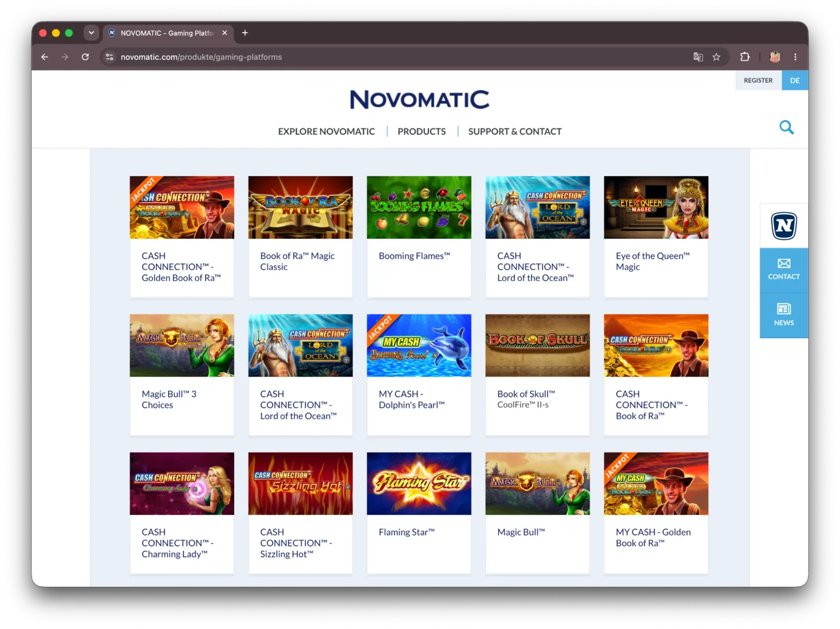The height and width of the screenshot is (629, 840).
Task: Open Magic Bull 3 Choices thumbnail
Action: coord(182,345)
